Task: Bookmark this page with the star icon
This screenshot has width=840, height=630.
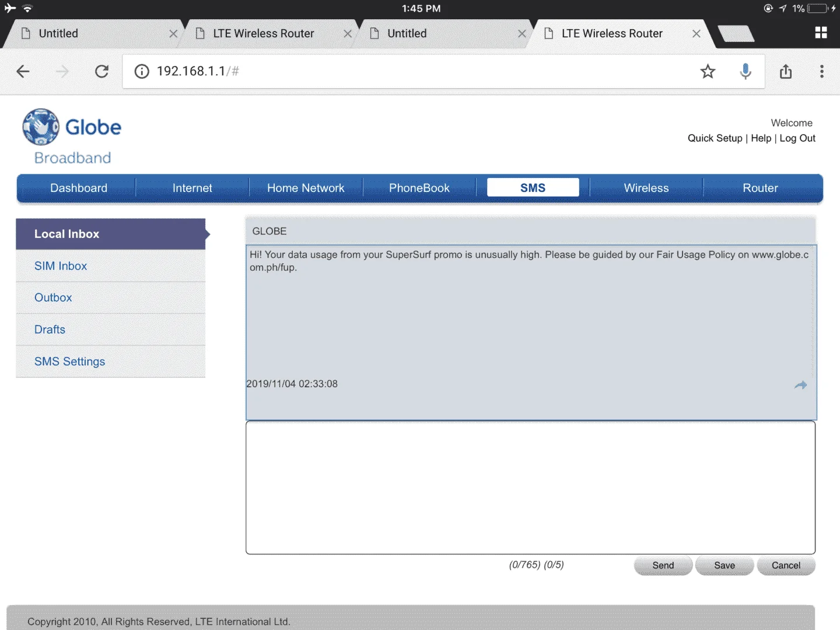Action: [x=708, y=71]
